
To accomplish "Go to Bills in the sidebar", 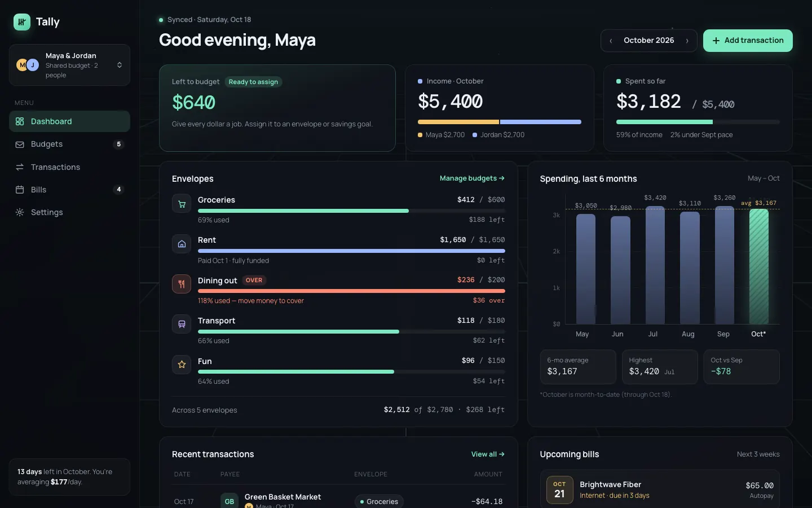I will point(69,190).
